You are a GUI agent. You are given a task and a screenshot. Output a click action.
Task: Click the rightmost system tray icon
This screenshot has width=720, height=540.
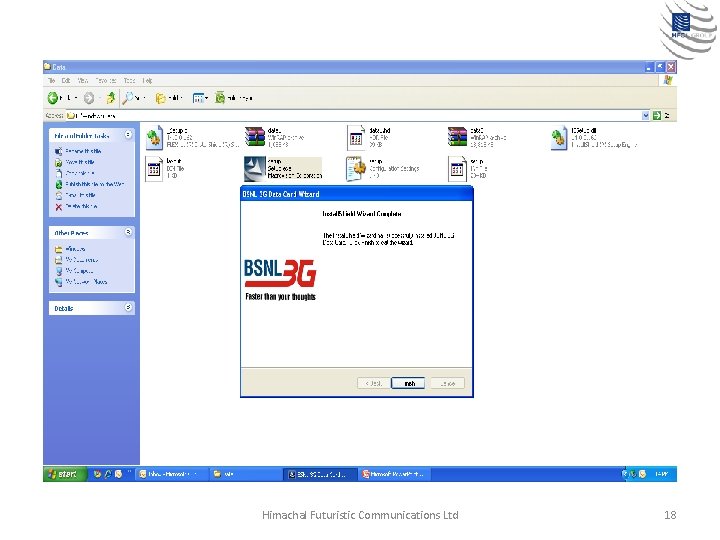coord(642,474)
